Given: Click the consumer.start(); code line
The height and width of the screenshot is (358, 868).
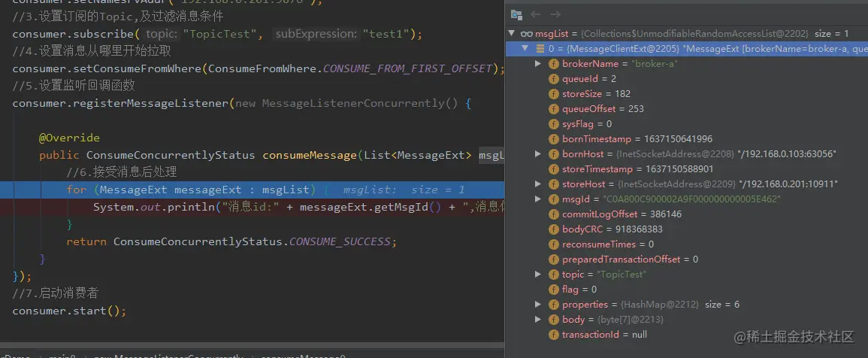Looking at the screenshot, I should click(x=70, y=311).
